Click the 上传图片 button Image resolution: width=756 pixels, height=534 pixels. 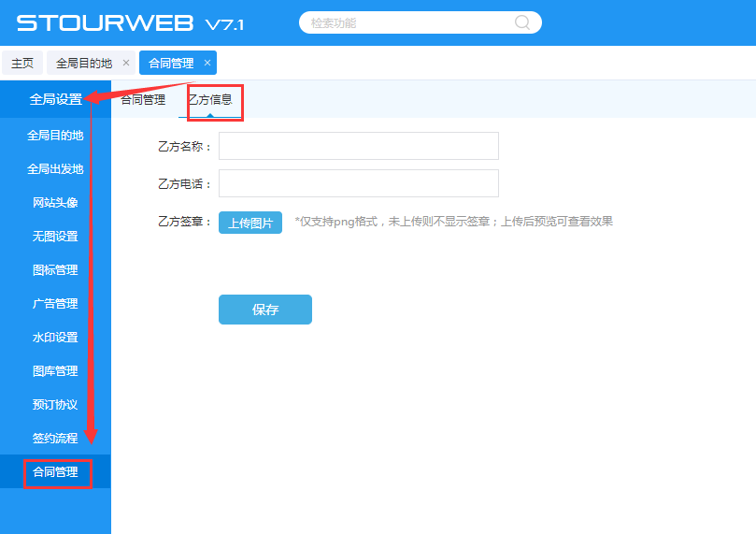coord(250,223)
